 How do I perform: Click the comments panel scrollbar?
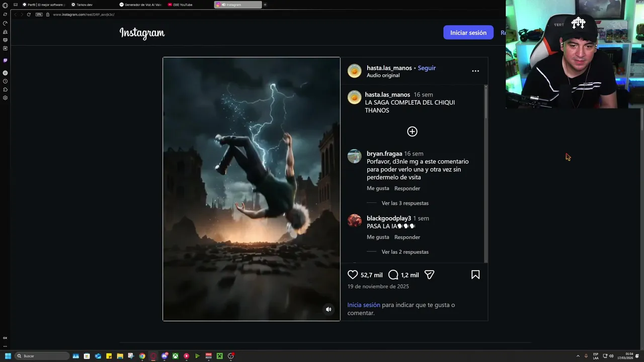[486, 102]
